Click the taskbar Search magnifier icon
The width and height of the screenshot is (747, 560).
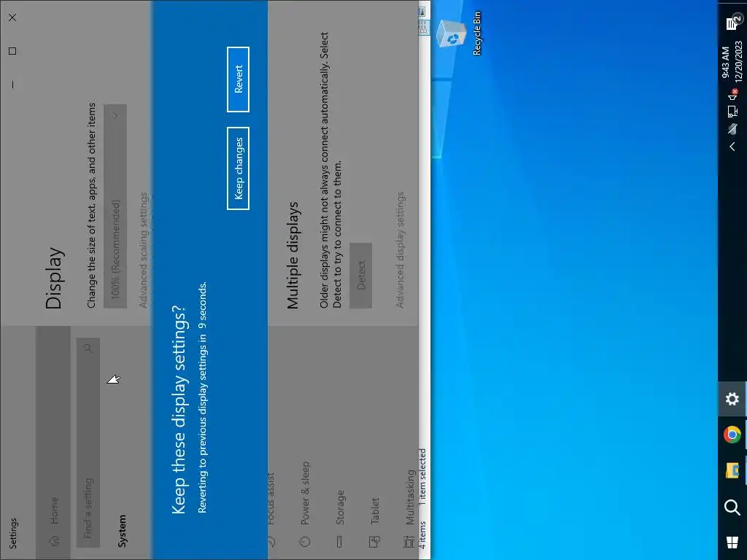(x=732, y=507)
